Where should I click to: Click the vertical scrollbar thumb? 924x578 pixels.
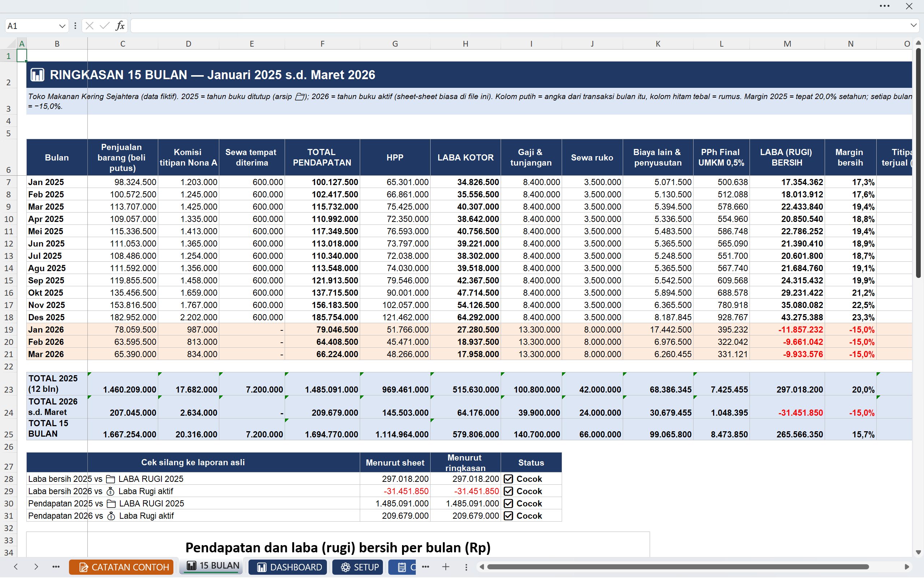(918, 162)
